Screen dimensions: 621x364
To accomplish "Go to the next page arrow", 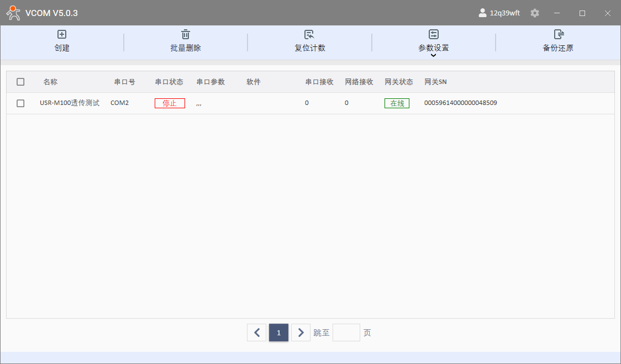I will (301, 333).
